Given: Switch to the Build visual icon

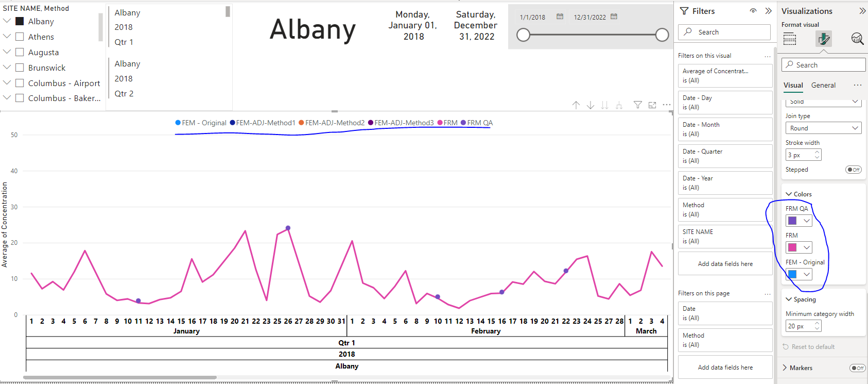Looking at the screenshot, I should pyautogui.click(x=790, y=39).
